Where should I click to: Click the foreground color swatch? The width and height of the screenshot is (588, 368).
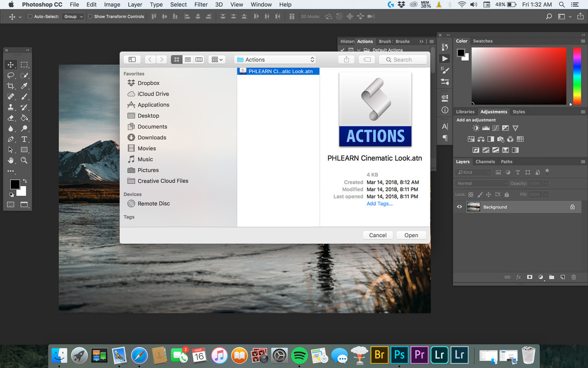tap(14, 184)
